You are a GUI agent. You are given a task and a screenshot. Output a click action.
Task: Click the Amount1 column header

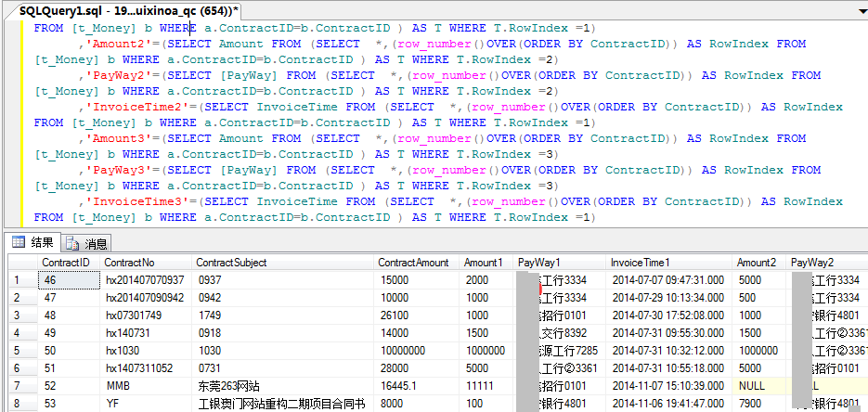[x=486, y=263]
